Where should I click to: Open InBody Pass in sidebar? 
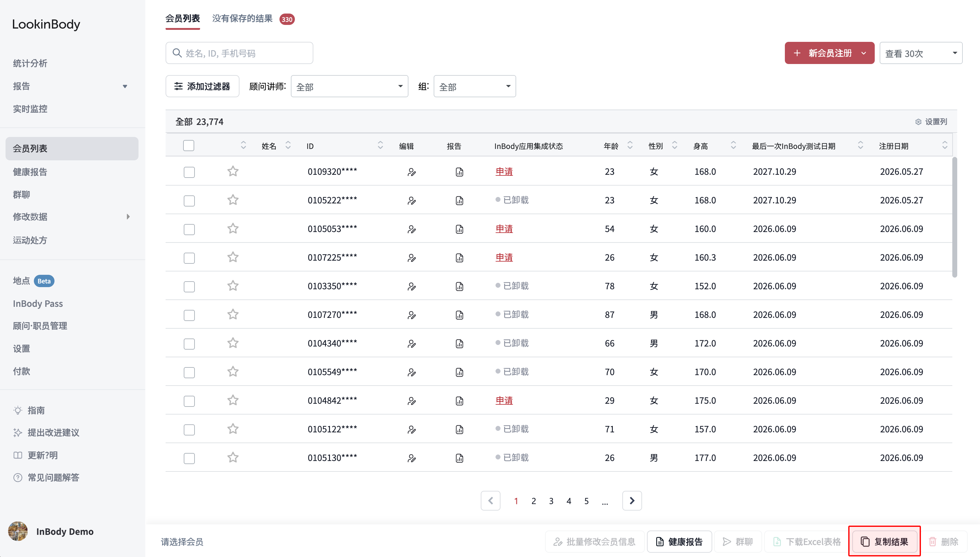[x=38, y=303]
